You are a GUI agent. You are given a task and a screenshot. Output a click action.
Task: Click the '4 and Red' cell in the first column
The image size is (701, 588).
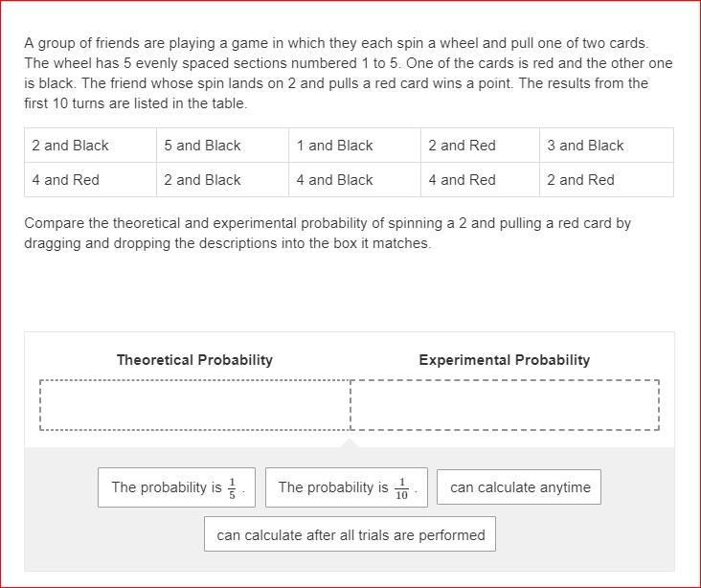point(90,180)
